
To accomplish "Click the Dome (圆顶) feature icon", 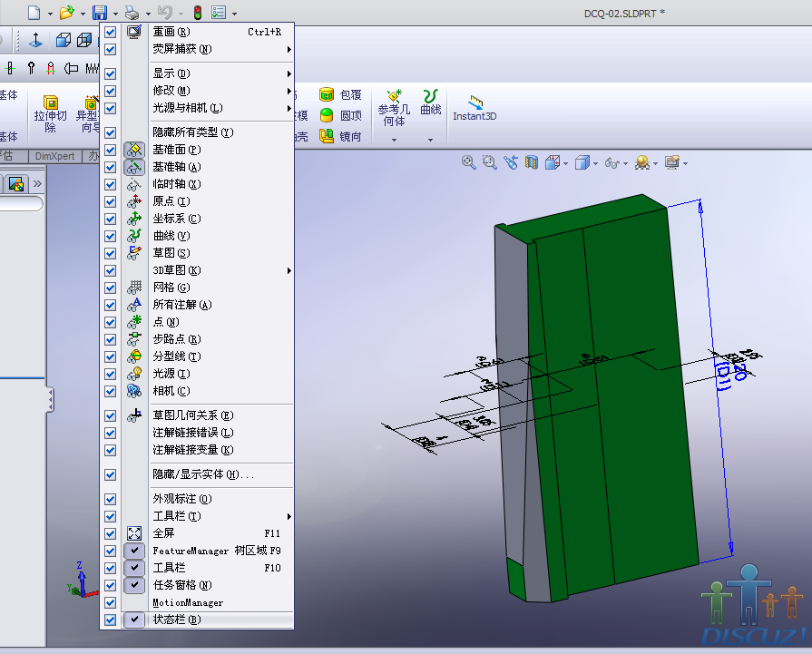I will point(327,115).
